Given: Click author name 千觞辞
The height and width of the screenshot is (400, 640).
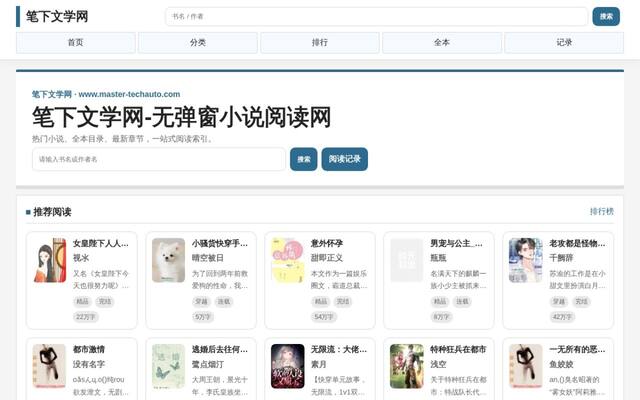Looking at the screenshot, I should click(561, 258).
